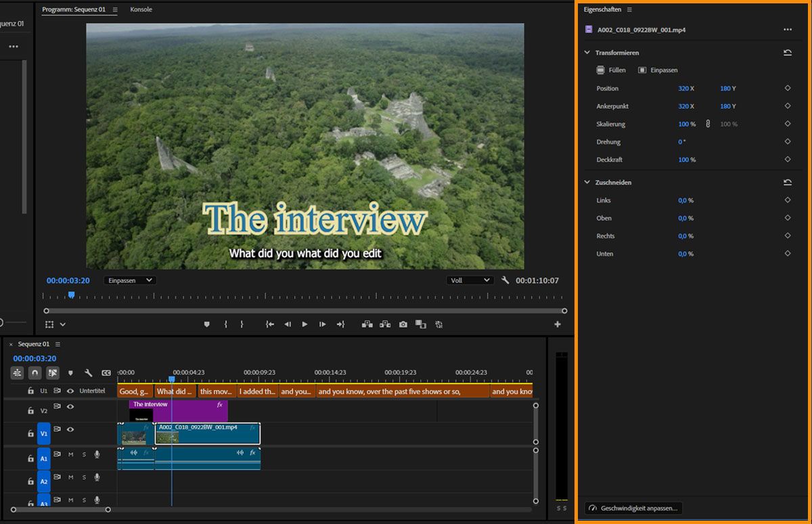The image size is (812, 524).
Task: Hide the V2 track using eye icon
Action: point(70,407)
